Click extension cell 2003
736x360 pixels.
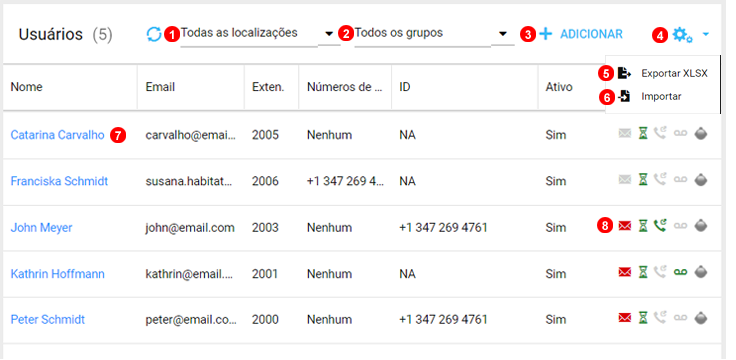(265, 228)
